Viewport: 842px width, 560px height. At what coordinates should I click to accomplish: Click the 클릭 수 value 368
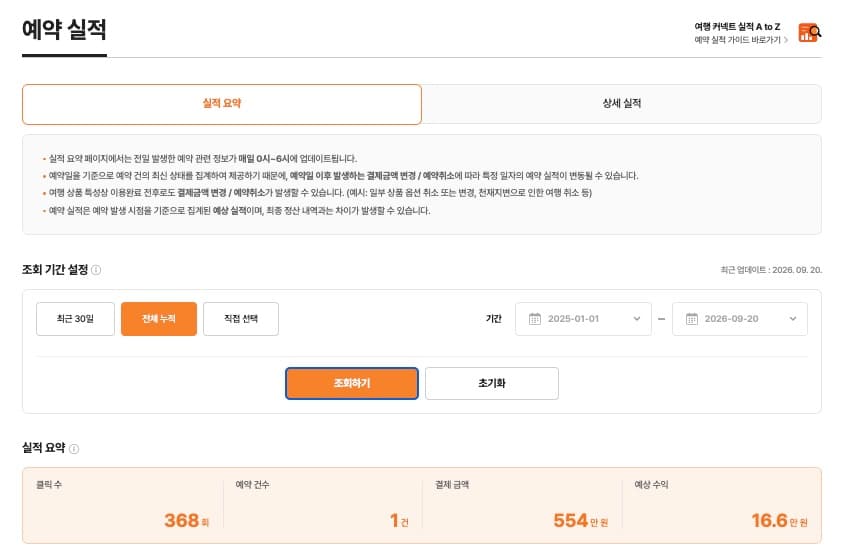pyautogui.click(x=182, y=520)
